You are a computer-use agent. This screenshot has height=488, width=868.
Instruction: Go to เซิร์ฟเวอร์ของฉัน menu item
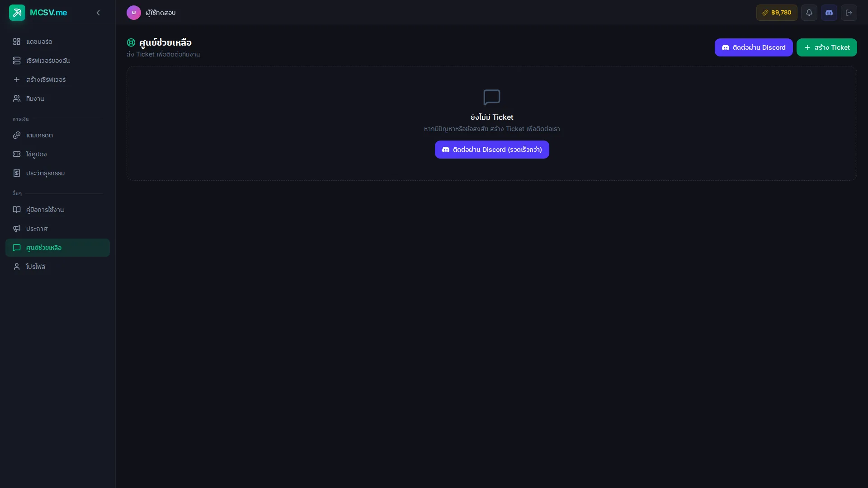point(48,61)
